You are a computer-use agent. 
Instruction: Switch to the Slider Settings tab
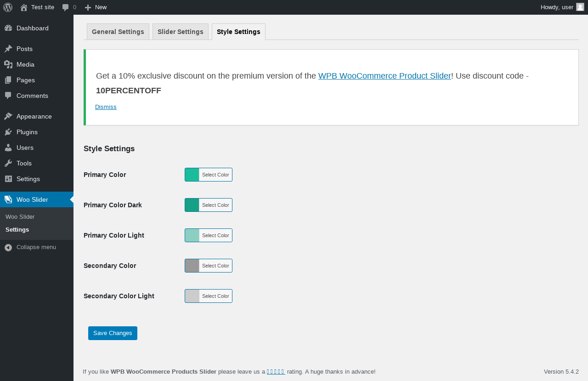pos(181,32)
